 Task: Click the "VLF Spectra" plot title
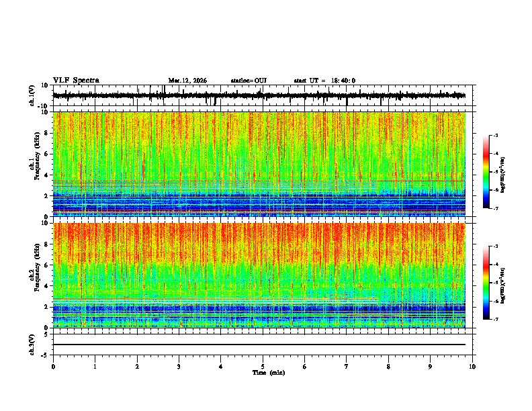pyautogui.click(x=76, y=81)
